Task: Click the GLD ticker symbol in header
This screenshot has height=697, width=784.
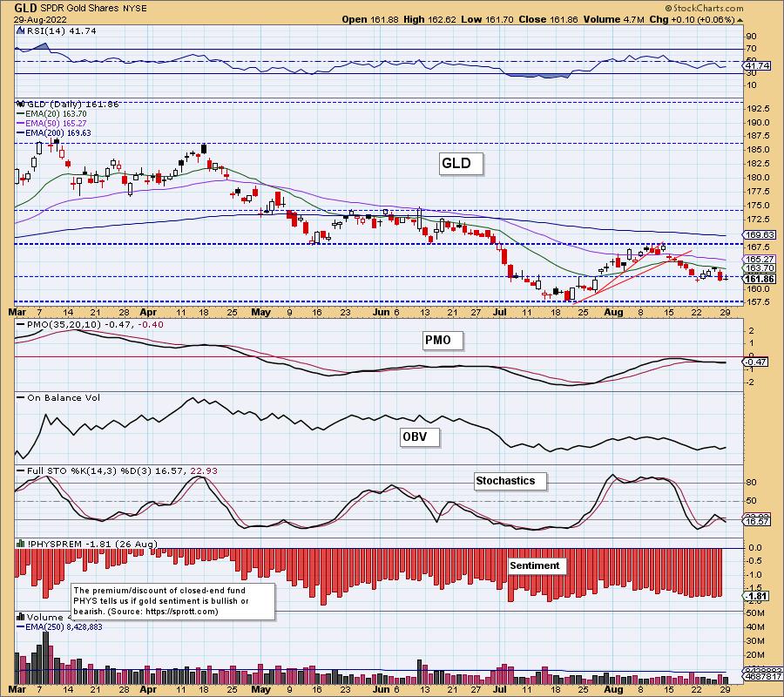Action: [25, 8]
